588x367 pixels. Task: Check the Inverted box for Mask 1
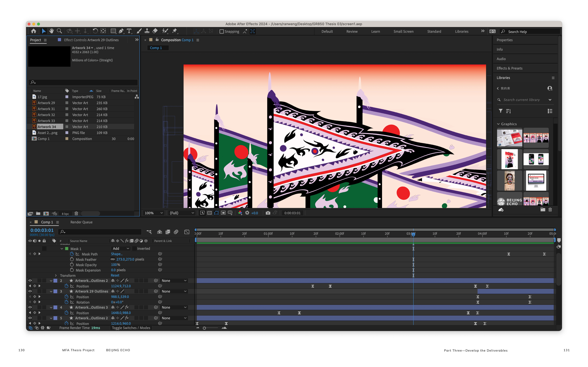[x=134, y=249]
